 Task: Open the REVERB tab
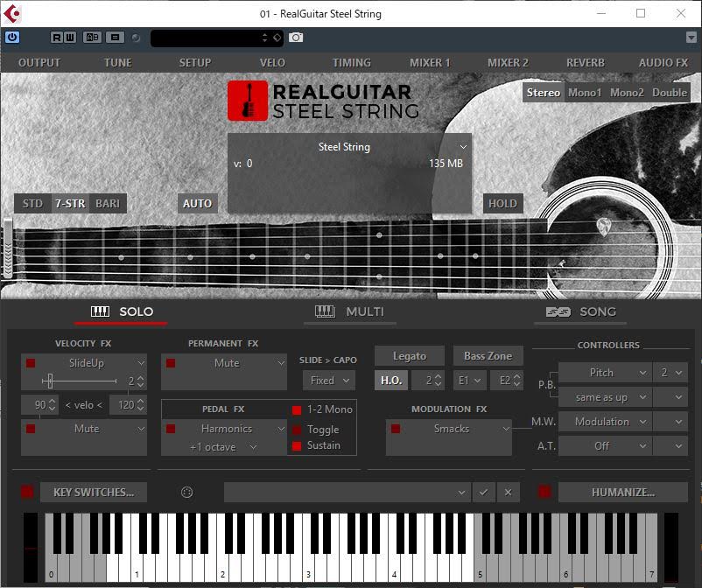click(586, 63)
